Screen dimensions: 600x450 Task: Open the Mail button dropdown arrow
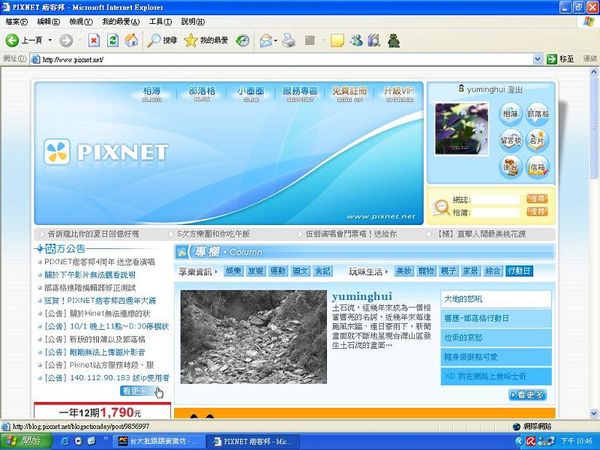[276, 40]
